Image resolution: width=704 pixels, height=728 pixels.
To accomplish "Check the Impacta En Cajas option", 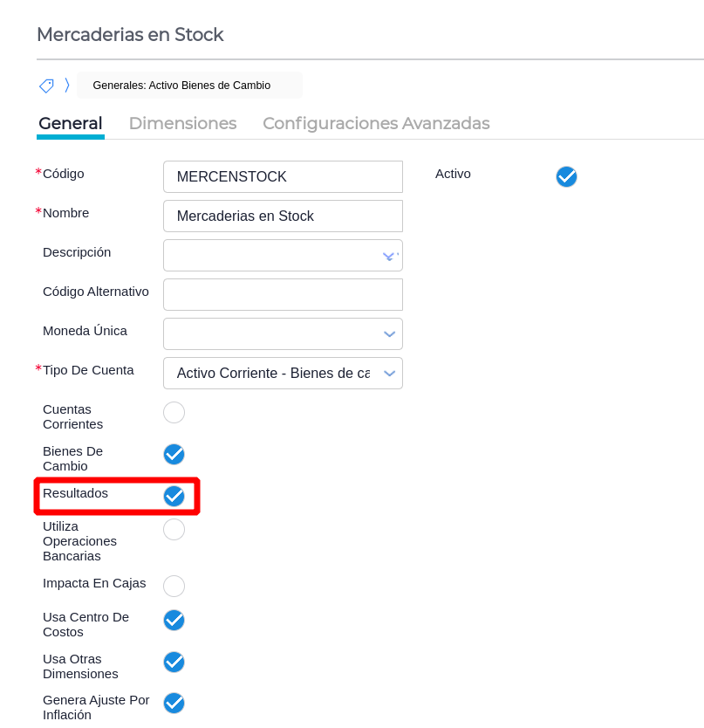I will point(174,586).
